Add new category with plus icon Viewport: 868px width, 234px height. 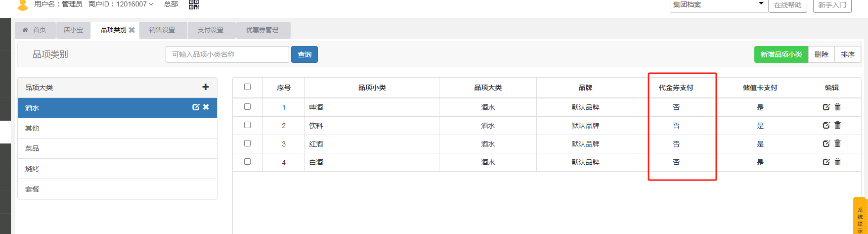[206, 87]
